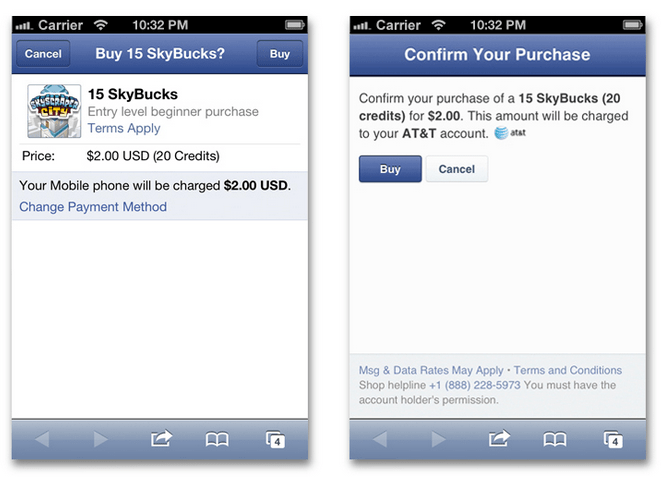Open bookmarks icon on left phone
Viewport: 661px width, 477px height.
point(217,439)
